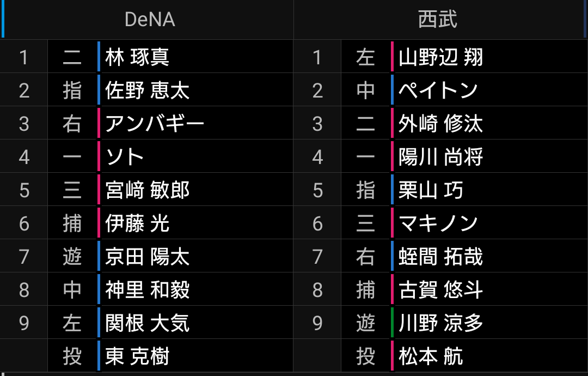Select the 西武 team header
Screen dimensions: 588x376
[x=437, y=19]
